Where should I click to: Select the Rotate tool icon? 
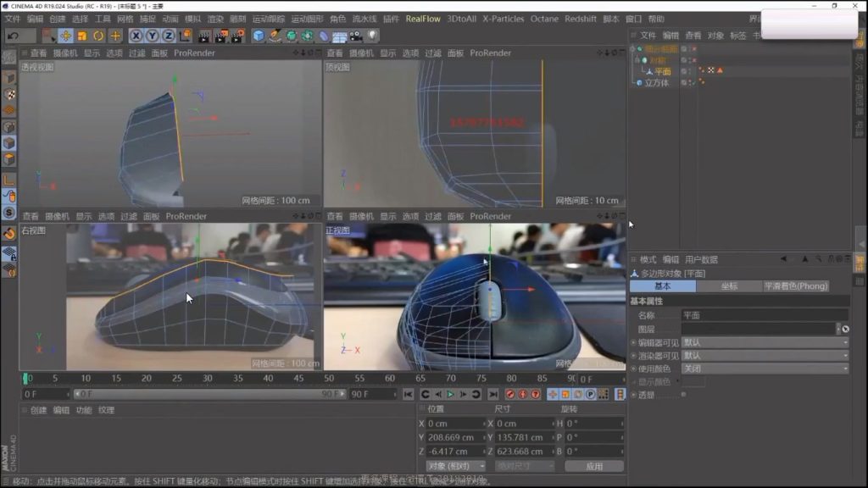98,36
